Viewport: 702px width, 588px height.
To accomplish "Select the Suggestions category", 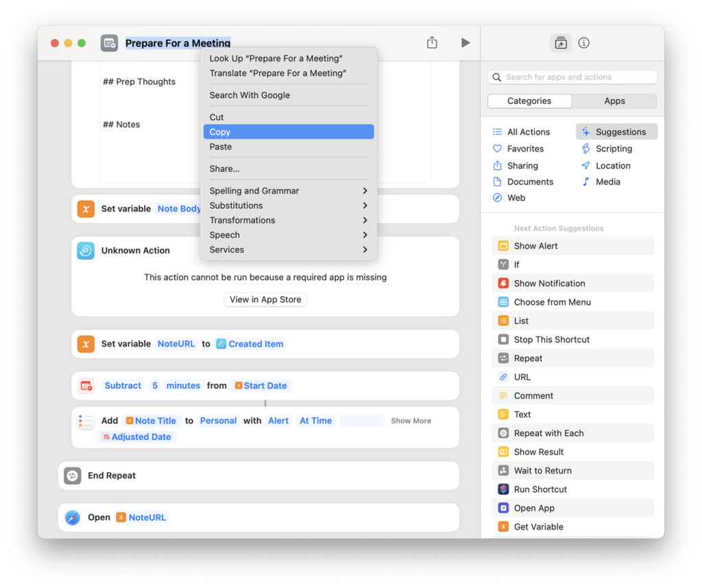I will click(616, 132).
